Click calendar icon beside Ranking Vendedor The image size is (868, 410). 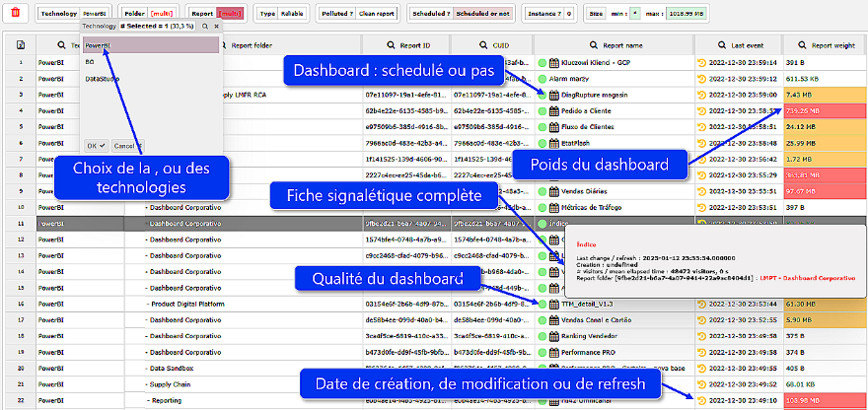pos(553,336)
